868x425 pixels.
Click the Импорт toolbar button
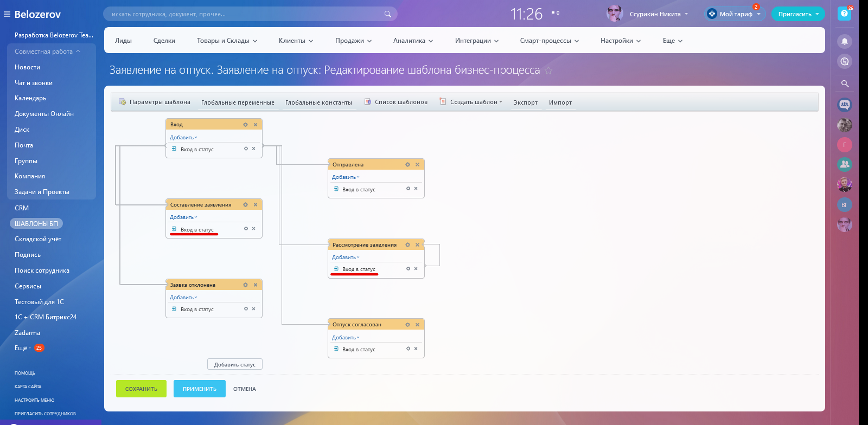tap(560, 102)
